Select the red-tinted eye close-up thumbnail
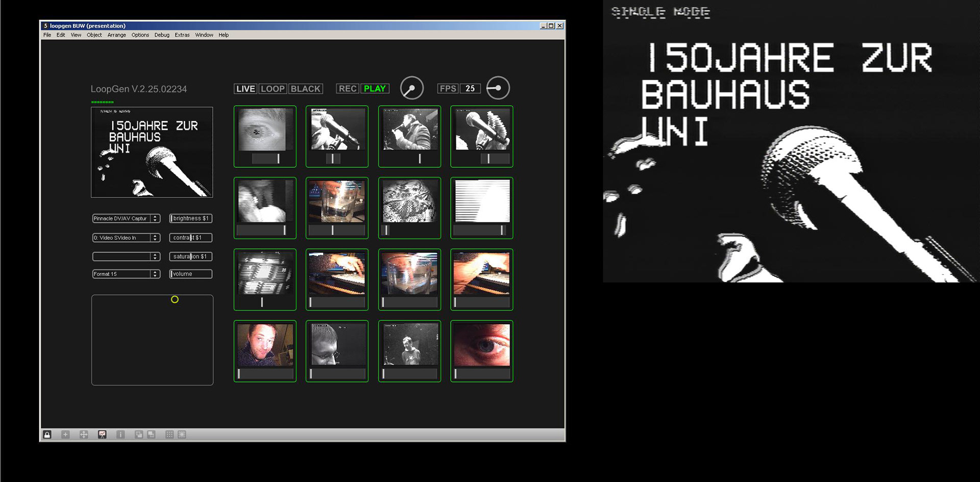 pos(482,345)
